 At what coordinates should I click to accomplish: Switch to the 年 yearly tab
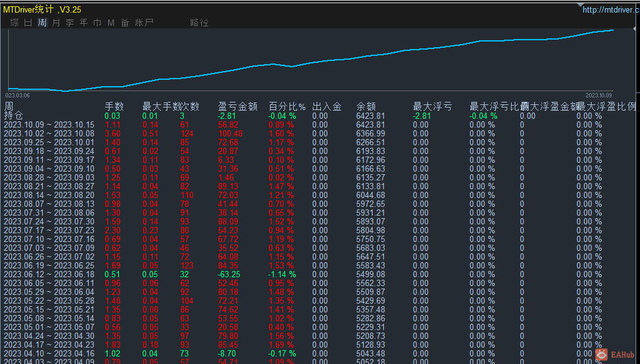tap(84, 23)
